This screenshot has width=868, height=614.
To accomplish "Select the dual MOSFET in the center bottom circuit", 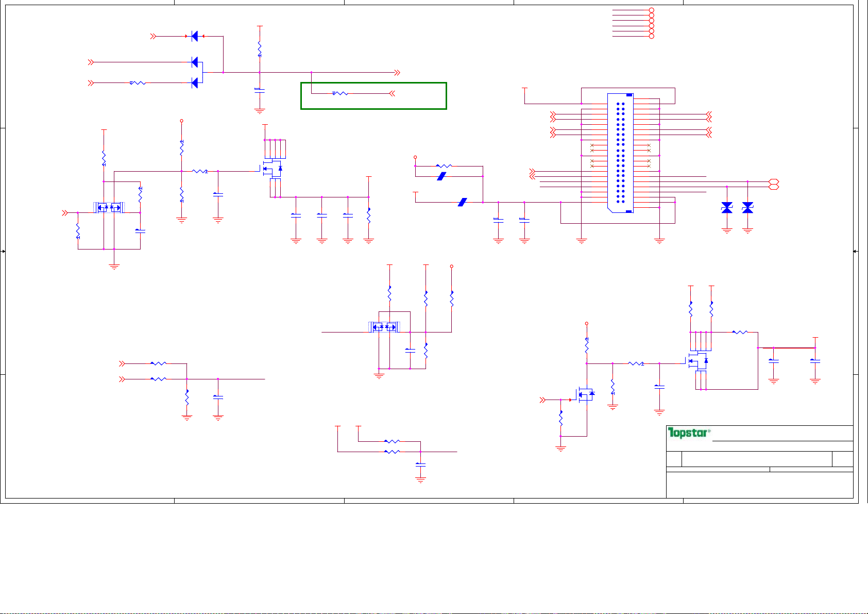I will tap(384, 327).
